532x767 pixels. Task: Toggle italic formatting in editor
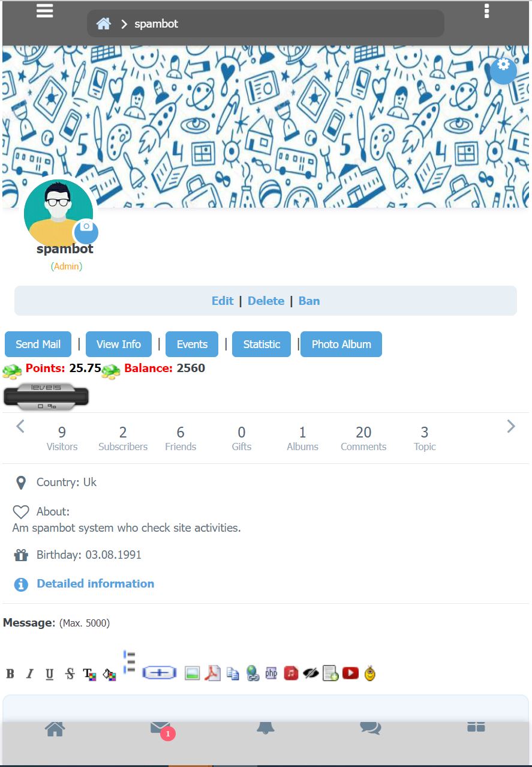coord(29,674)
